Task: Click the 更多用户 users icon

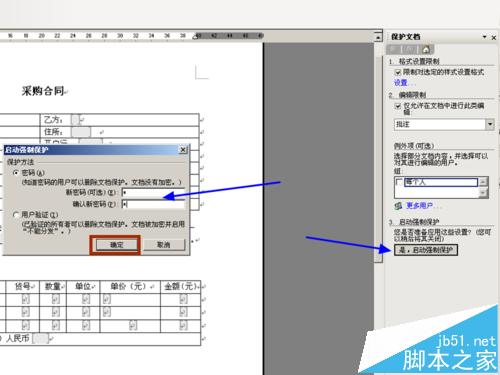Action: click(398, 206)
